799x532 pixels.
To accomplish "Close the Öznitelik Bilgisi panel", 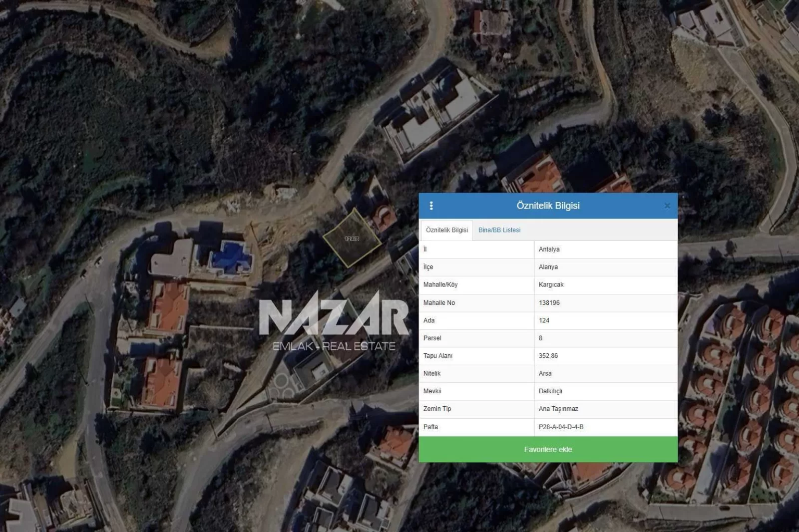I will pyautogui.click(x=667, y=206).
